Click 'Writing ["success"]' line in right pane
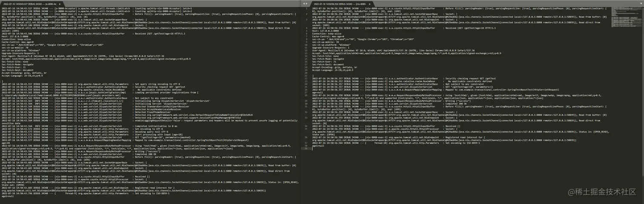This screenshot has width=644, height=204. tap(391, 101)
